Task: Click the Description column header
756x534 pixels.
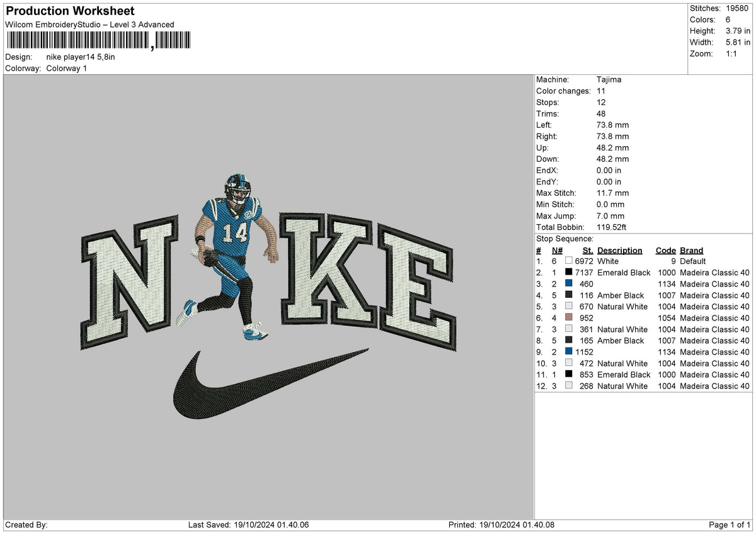Action: point(620,250)
